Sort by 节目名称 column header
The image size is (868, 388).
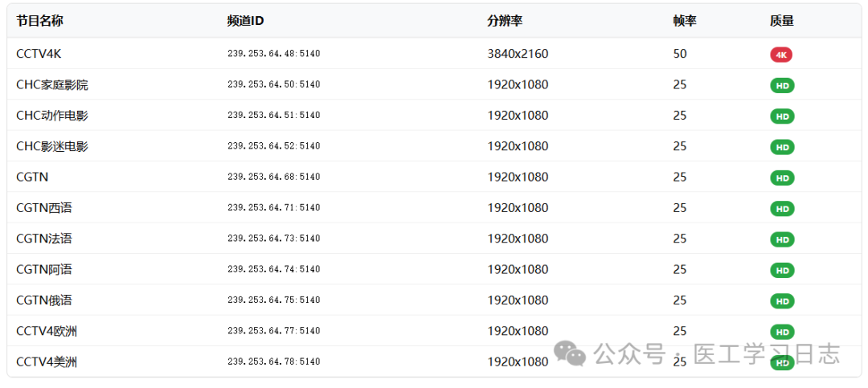39,21
